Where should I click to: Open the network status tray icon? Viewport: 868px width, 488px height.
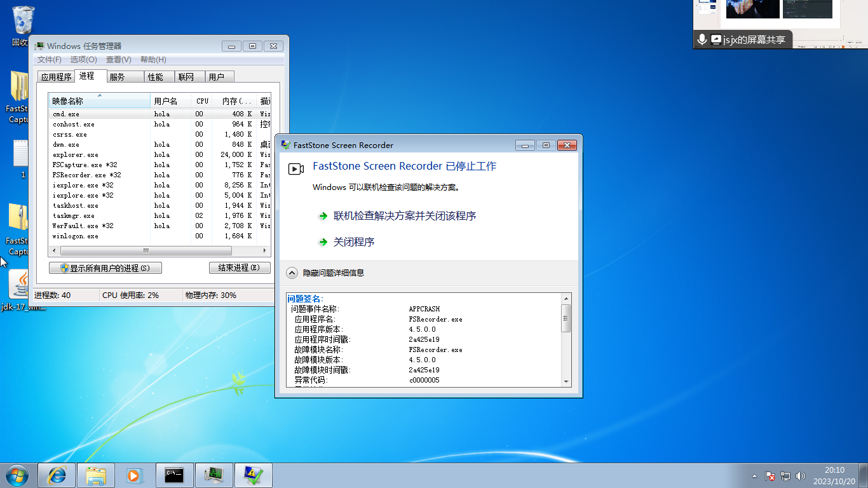786,475
